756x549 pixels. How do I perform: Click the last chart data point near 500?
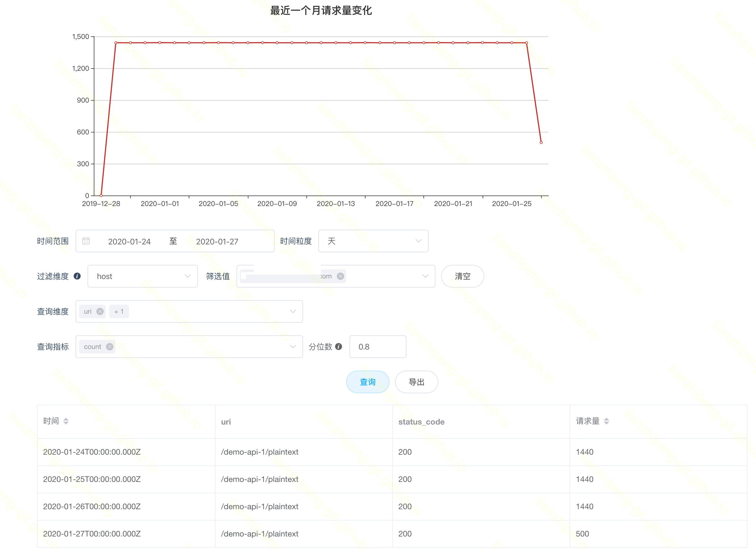pyautogui.click(x=541, y=143)
